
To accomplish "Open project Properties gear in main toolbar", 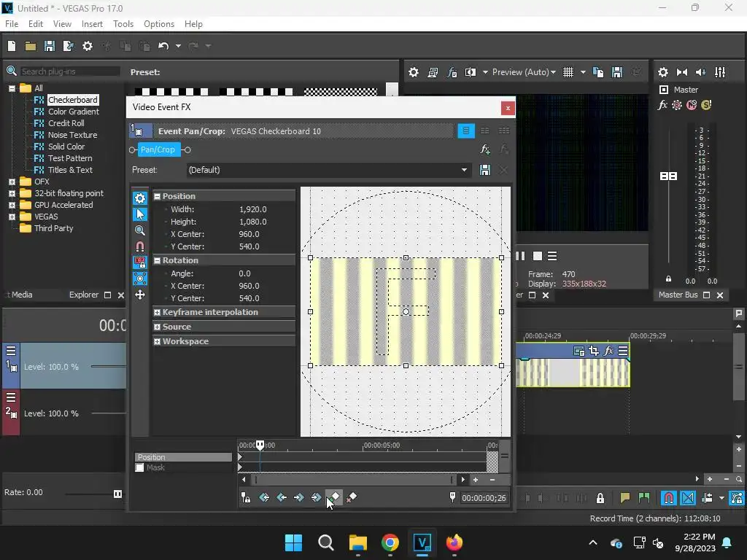I will click(x=88, y=46).
